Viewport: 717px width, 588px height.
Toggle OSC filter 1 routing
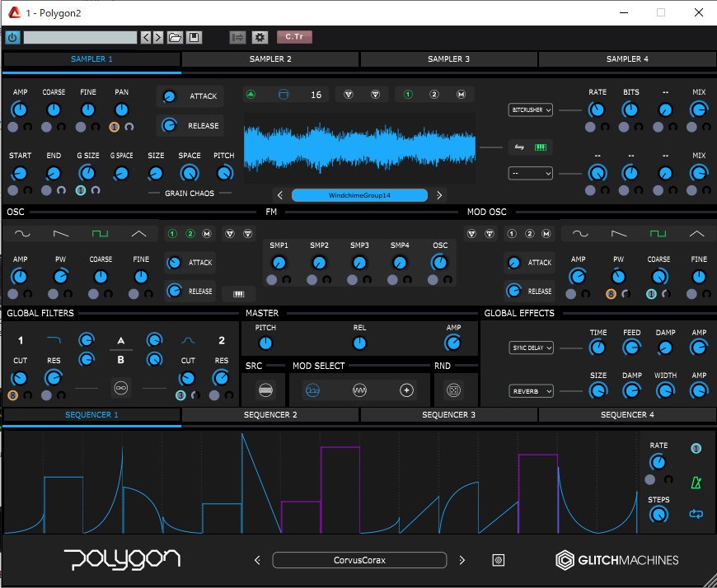[x=172, y=234]
